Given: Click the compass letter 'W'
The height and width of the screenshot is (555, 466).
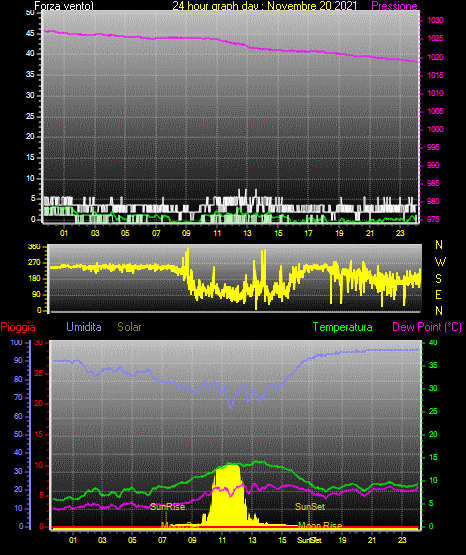Looking at the screenshot, I should point(440,262).
